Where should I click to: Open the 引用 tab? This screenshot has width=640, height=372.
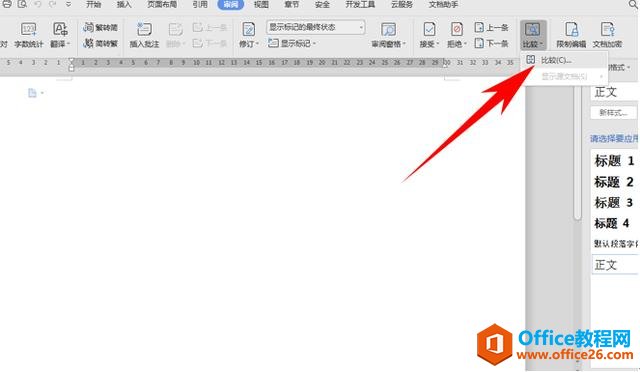tap(200, 4)
